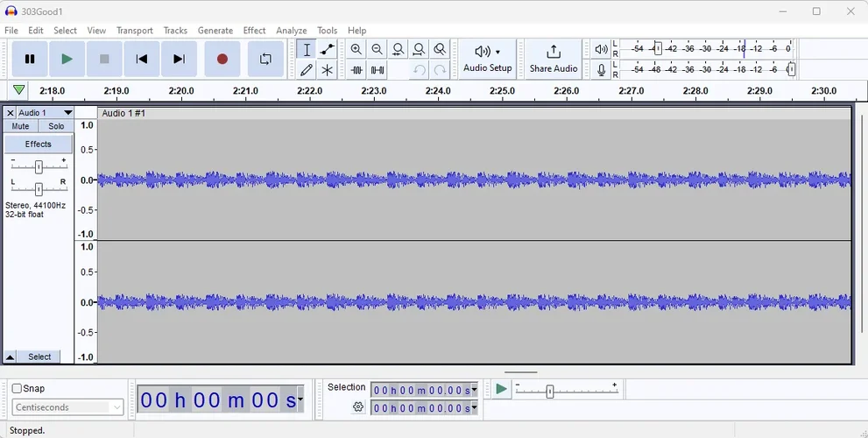The height and width of the screenshot is (438, 868).
Task: Click the record meter microphone icon
Action: [601, 70]
